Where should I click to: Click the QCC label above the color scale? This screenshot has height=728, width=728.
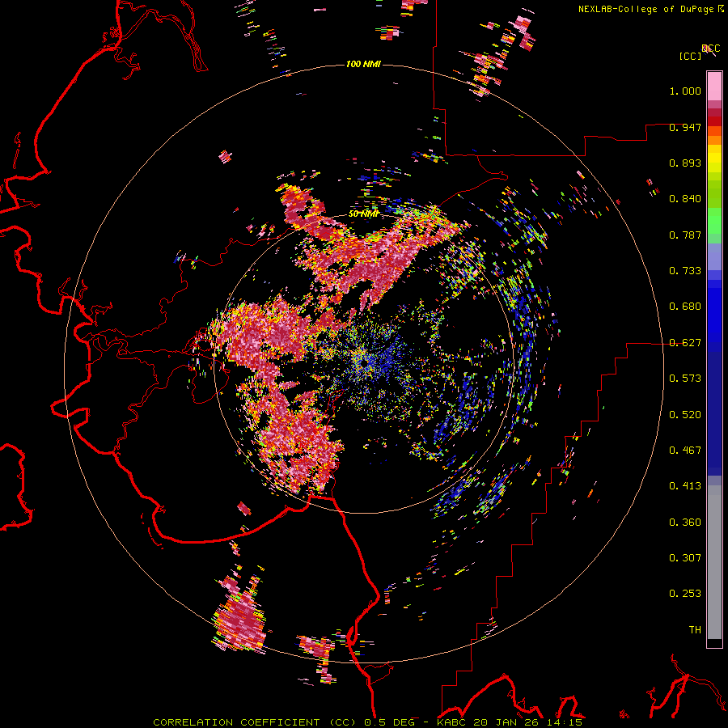pyautogui.click(x=710, y=49)
